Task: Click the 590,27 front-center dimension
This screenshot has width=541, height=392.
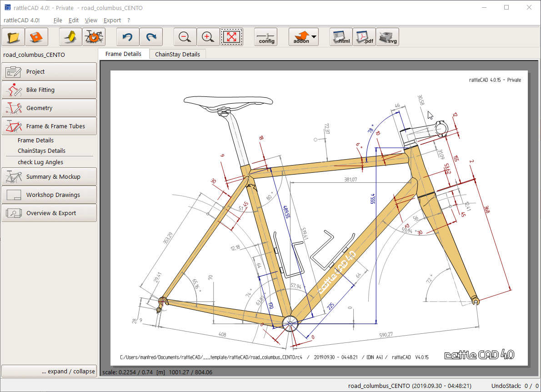Action: click(x=386, y=335)
